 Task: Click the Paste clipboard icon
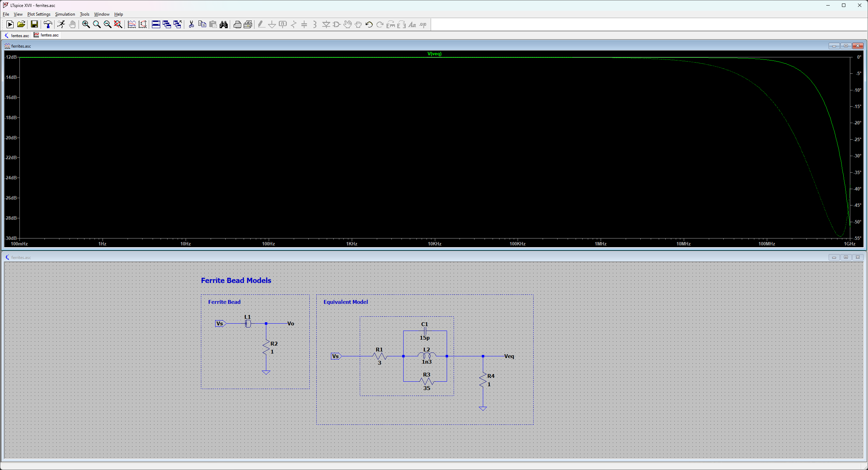(x=213, y=24)
